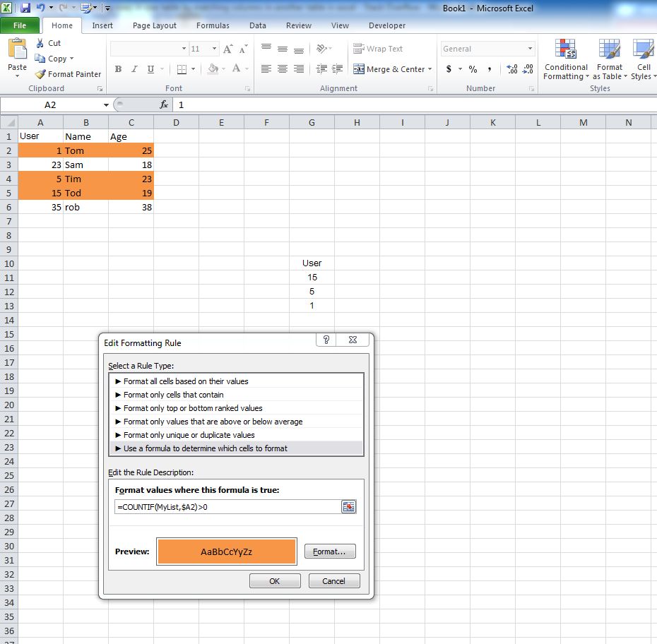This screenshot has height=644, width=657.
Task: Apply Comma Style format
Action: 490,69
